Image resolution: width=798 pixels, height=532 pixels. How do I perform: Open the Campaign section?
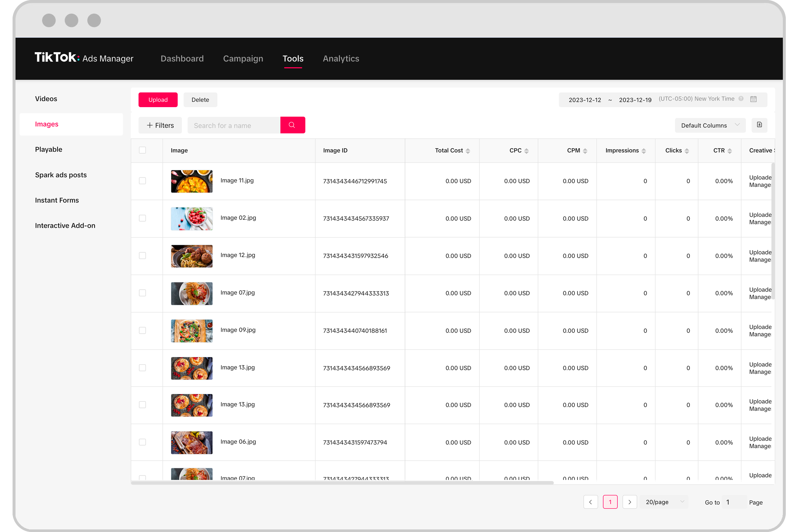243,58
